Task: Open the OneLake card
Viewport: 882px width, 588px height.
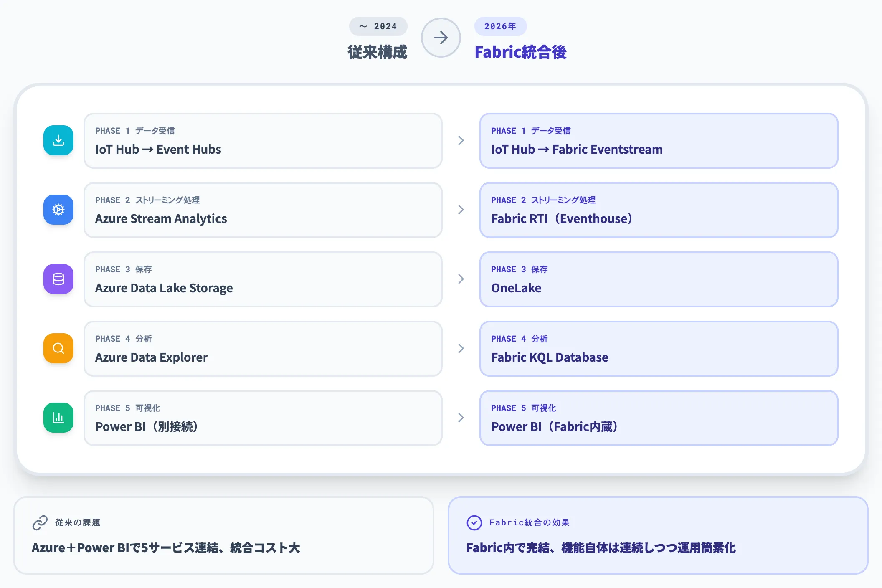Action: (659, 279)
